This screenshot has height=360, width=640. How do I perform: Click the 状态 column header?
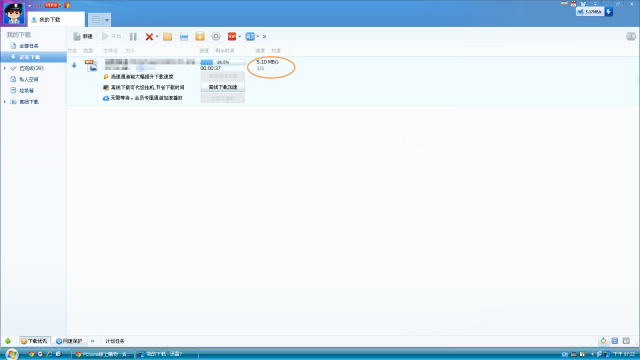72,51
